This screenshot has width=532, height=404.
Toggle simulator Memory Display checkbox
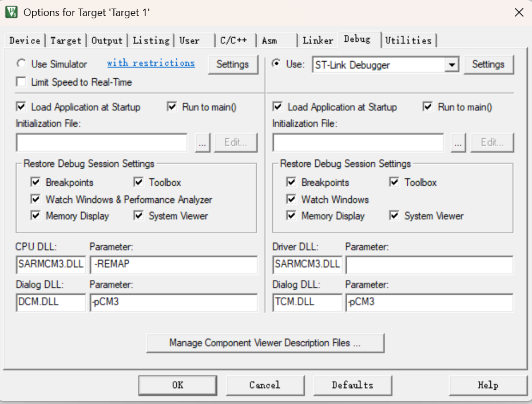[x=35, y=215]
